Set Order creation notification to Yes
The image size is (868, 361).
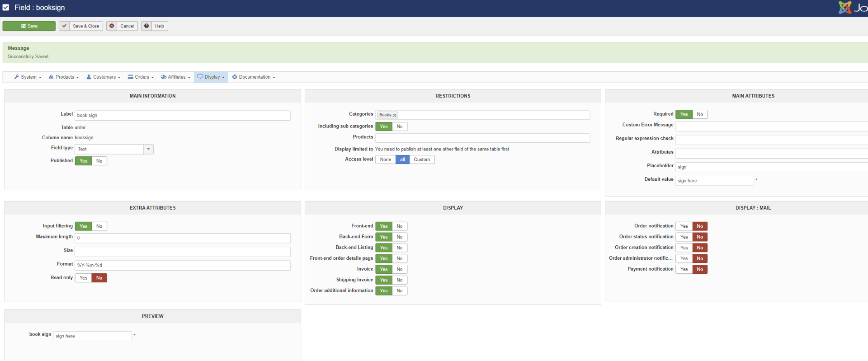pos(684,248)
